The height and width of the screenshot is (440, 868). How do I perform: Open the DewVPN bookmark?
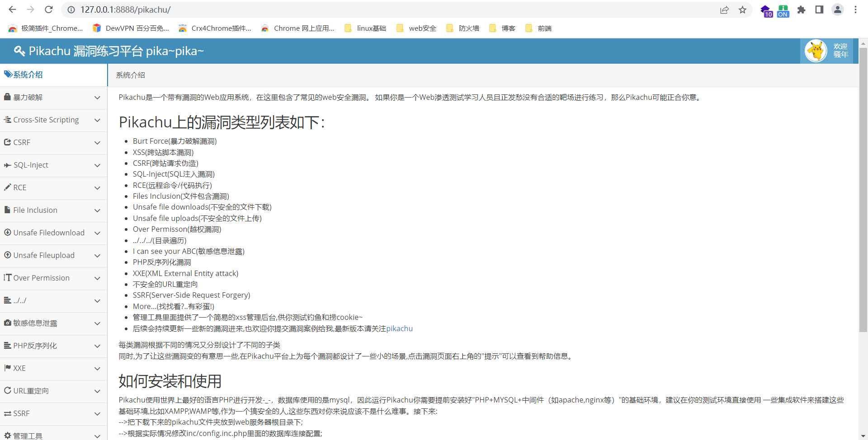pyautogui.click(x=131, y=28)
